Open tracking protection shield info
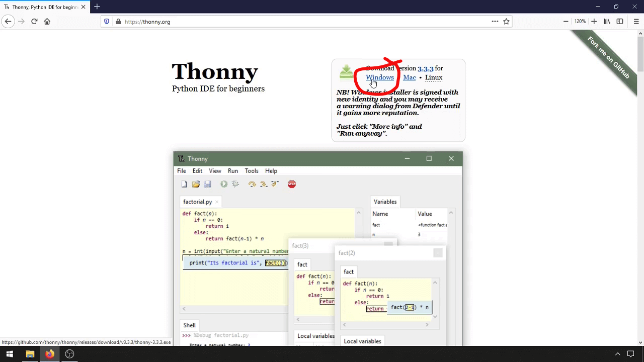The width and height of the screenshot is (644, 362). [107, 22]
